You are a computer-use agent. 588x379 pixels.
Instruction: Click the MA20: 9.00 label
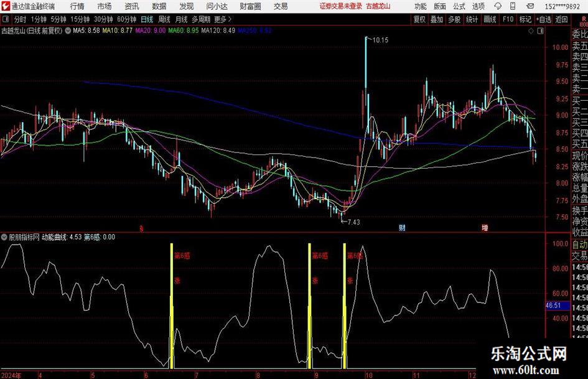tap(151, 30)
